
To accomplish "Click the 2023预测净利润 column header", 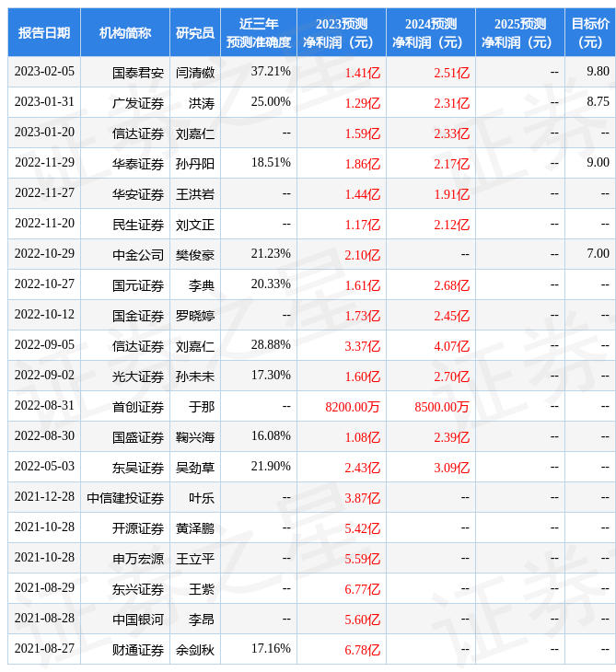I will click(342, 33).
